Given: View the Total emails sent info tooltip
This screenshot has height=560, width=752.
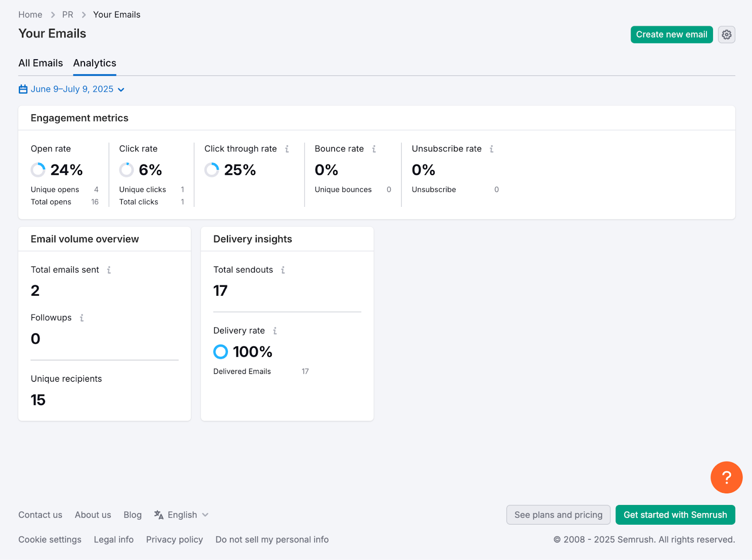Looking at the screenshot, I should point(109,270).
